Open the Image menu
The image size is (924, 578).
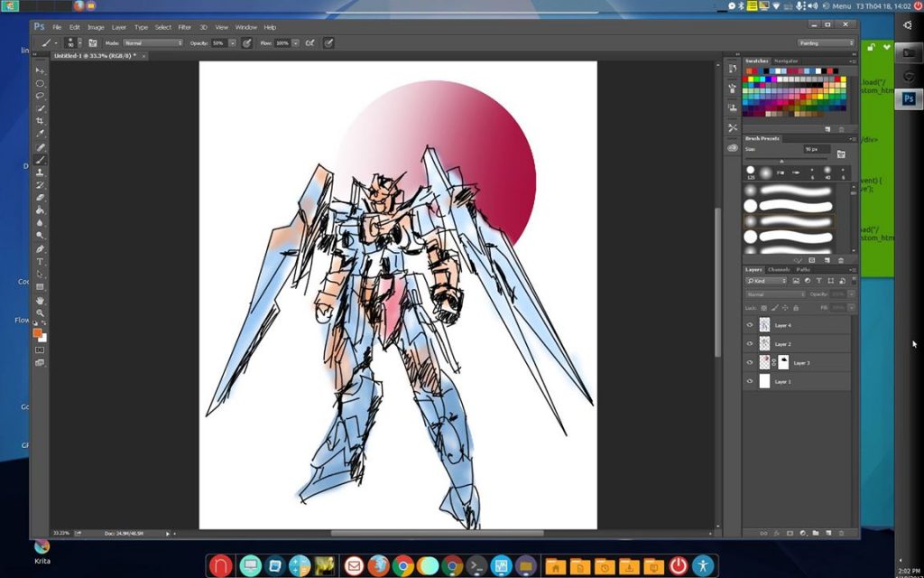point(96,27)
